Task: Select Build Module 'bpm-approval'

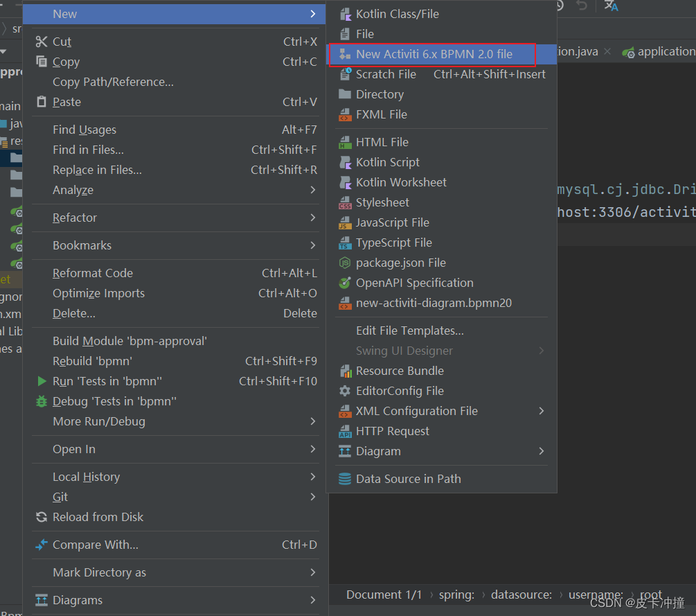Action: click(x=175, y=341)
